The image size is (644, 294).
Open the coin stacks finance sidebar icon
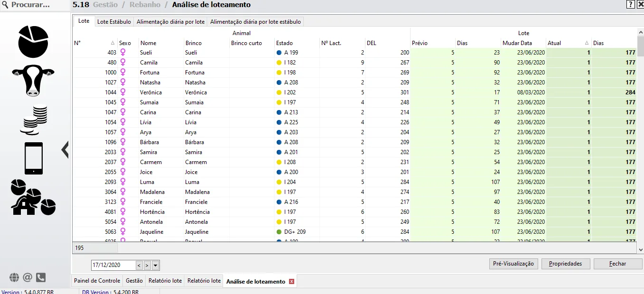point(33,119)
